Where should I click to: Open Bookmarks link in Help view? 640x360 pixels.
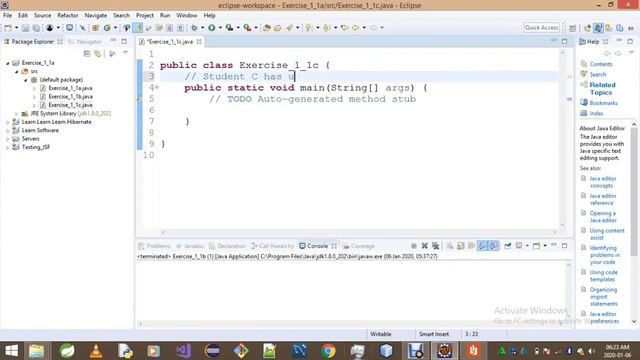(603, 103)
